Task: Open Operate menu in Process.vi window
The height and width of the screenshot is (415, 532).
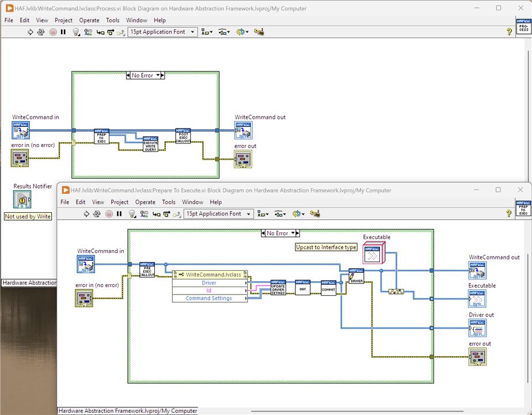Action: click(89, 20)
